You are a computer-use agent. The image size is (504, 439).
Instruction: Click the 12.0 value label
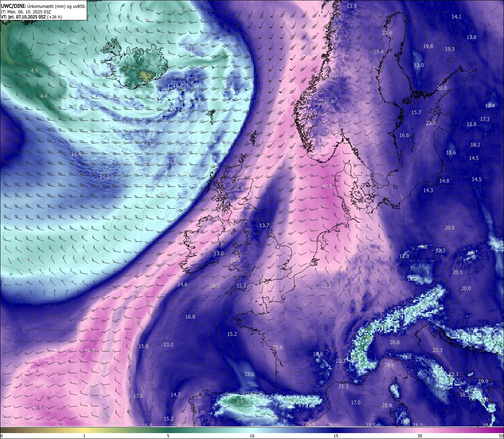pyautogui.click(x=404, y=256)
